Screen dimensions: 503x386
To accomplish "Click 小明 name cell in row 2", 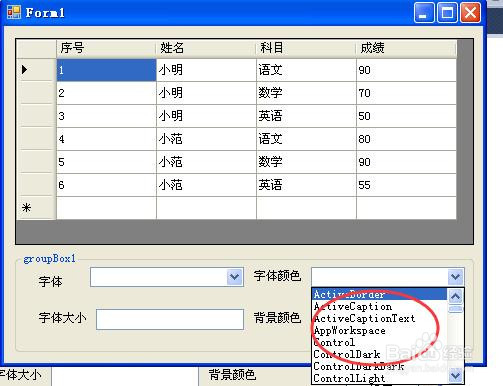I will (206, 93).
